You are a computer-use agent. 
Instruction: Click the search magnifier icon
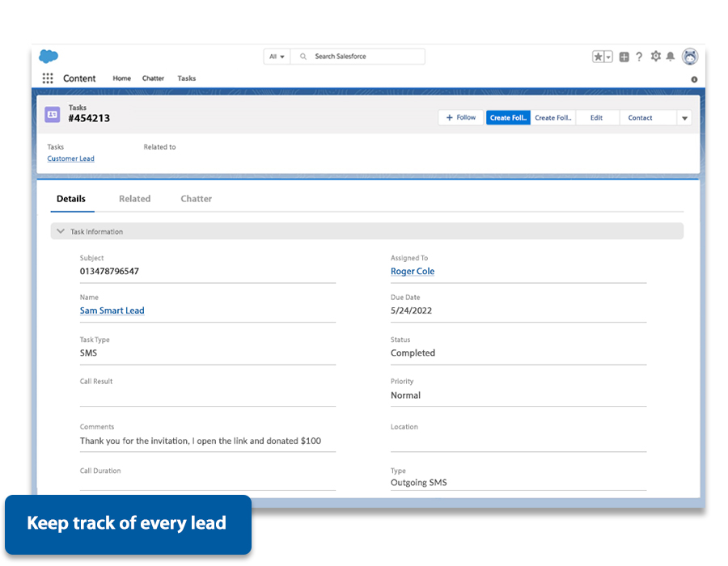tap(303, 57)
